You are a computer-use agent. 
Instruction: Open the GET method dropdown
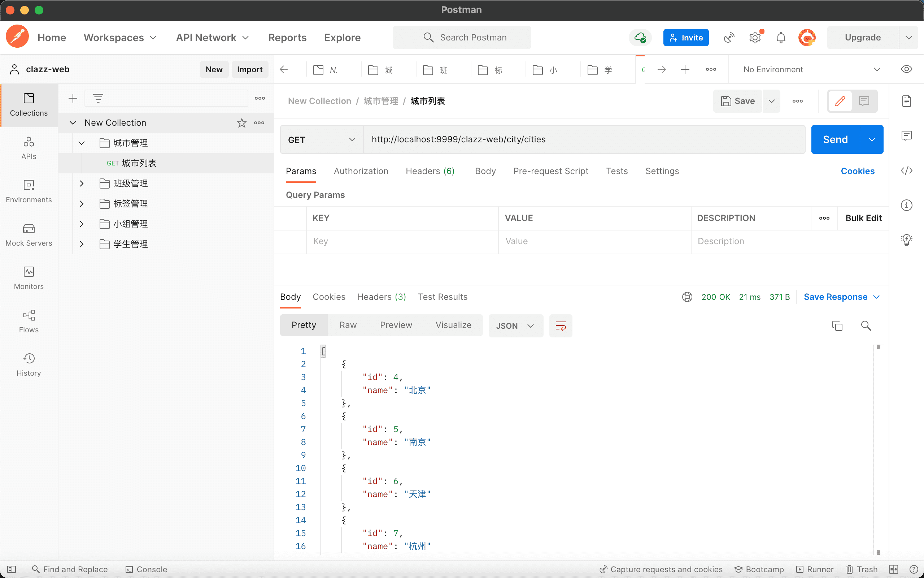(322, 140)
